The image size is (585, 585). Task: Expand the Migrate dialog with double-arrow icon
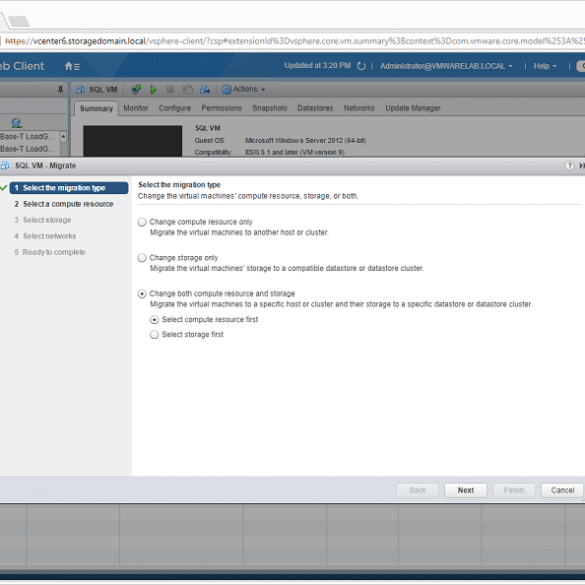click(x=582, y=165)
